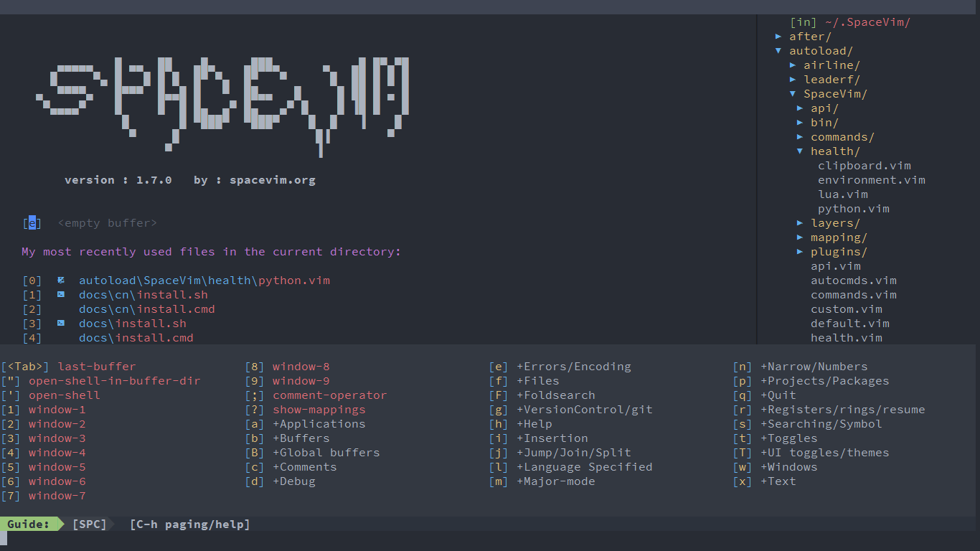Screen dimensions: 980x551
Task: Click shell icon beside docs\cn\install.sh
Action: 61,294
